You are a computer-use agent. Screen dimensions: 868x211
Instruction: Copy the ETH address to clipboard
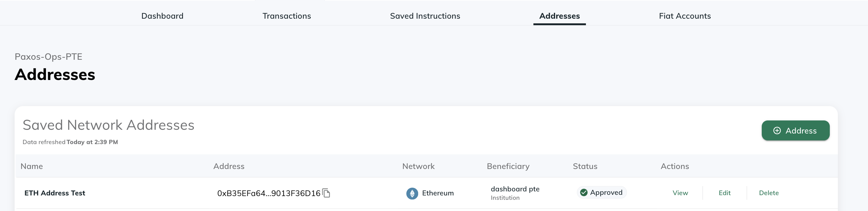(x=326, y=193)
